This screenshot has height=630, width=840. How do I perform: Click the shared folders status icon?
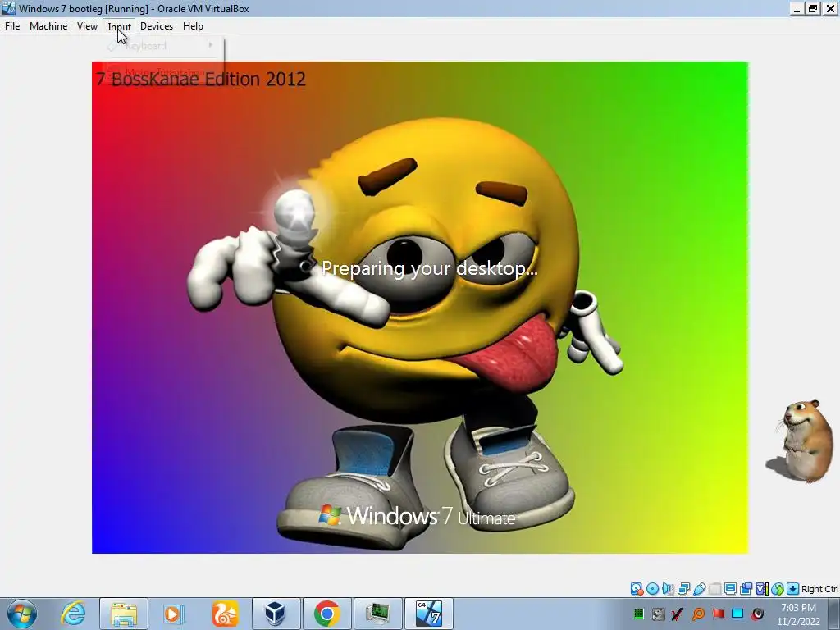714,589
